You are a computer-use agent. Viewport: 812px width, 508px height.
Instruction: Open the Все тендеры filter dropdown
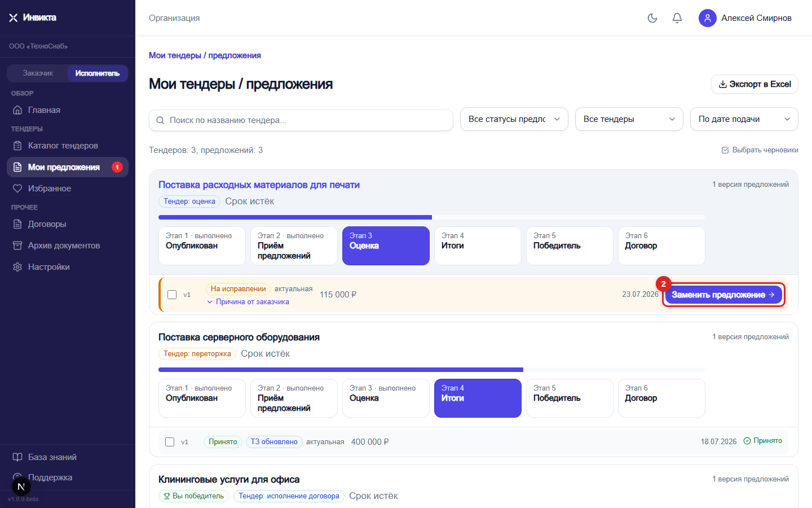629,119
